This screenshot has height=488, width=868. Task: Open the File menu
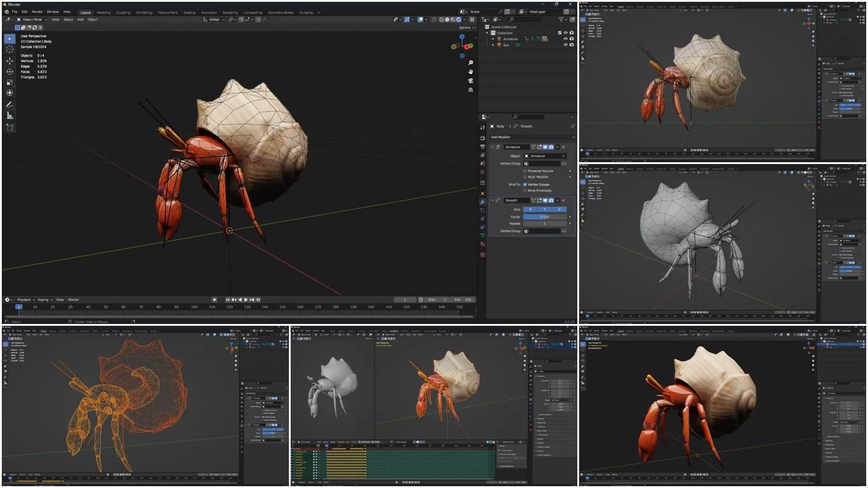pyautogui.click(x=14, y=12)
